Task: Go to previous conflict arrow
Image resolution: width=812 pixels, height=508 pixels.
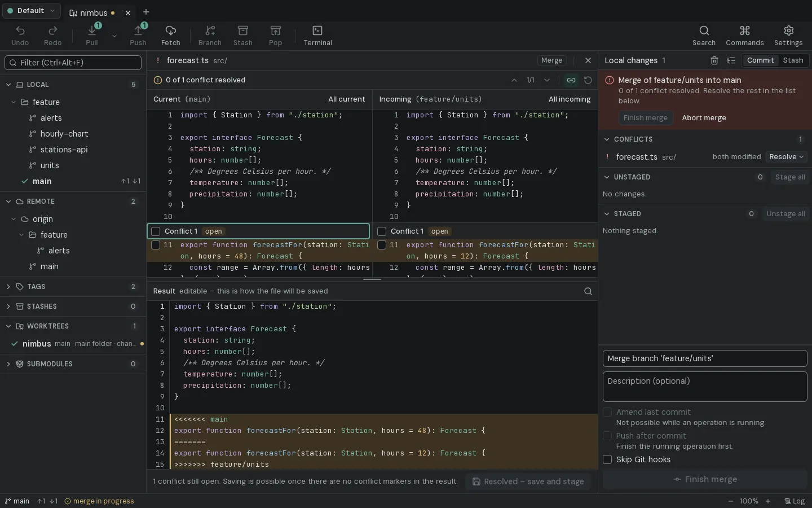Action: pyautogui.click(x=514, y=80)
